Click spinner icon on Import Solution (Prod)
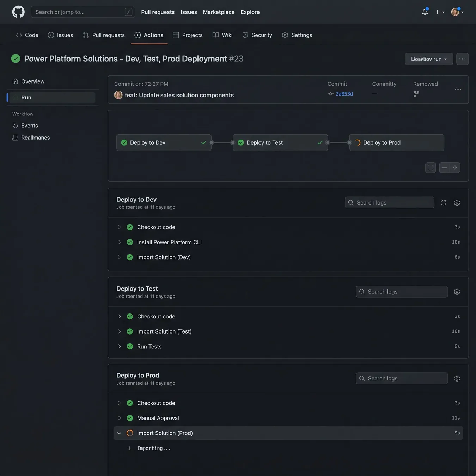The width and height of the screenshot is (476, 476). (130, 433)
